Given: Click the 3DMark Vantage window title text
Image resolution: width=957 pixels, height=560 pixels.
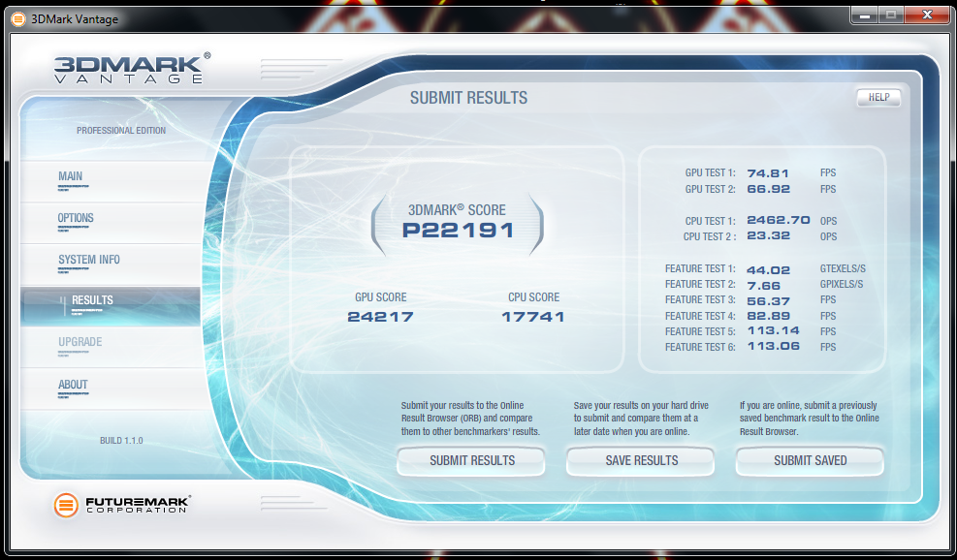Looking at the screenshot, I should coord(75,19).
